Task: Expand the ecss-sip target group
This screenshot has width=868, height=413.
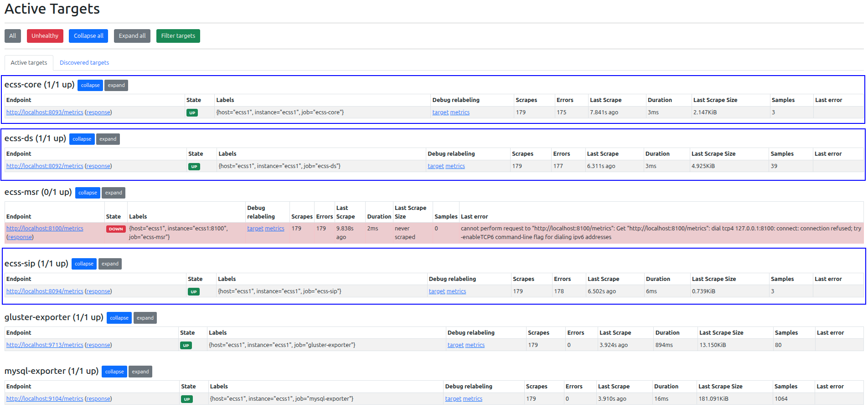Action: point(110,264)
